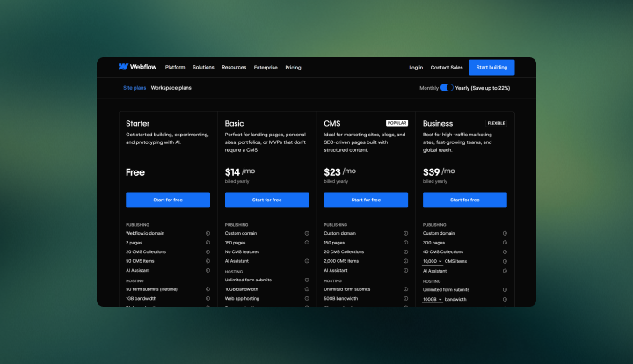The width and height of the screenshot is (633, 364).
Task: Click the $14 /mo price
Action: pyautogui.click(x=240, y=172)
